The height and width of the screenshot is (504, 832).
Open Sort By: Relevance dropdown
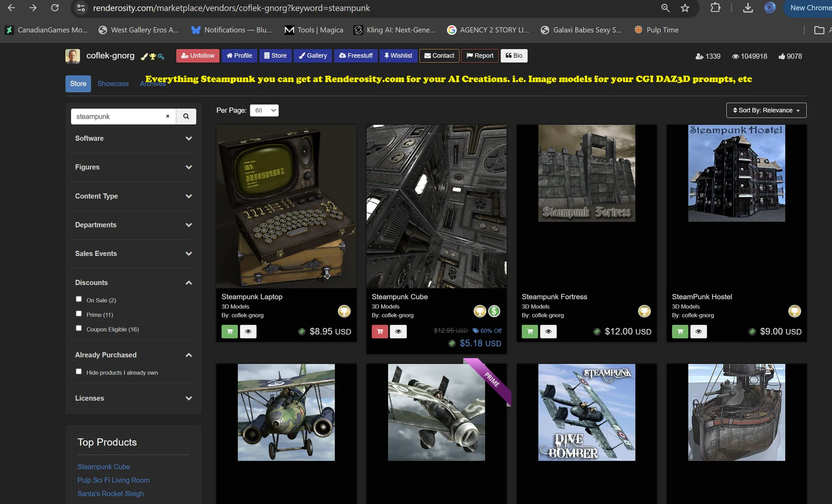(766, 110)
